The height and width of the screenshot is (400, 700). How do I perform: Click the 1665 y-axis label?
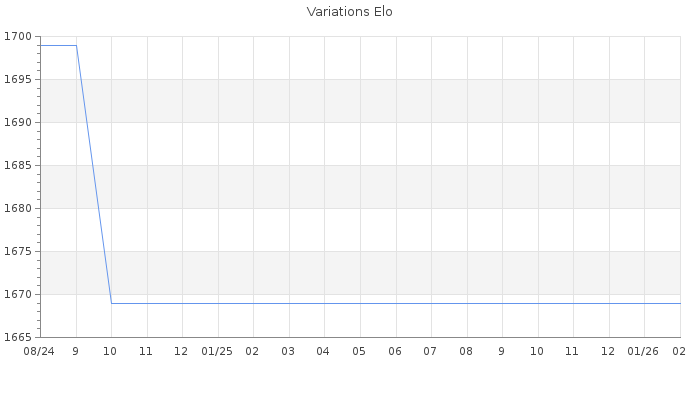click(18, 338)
